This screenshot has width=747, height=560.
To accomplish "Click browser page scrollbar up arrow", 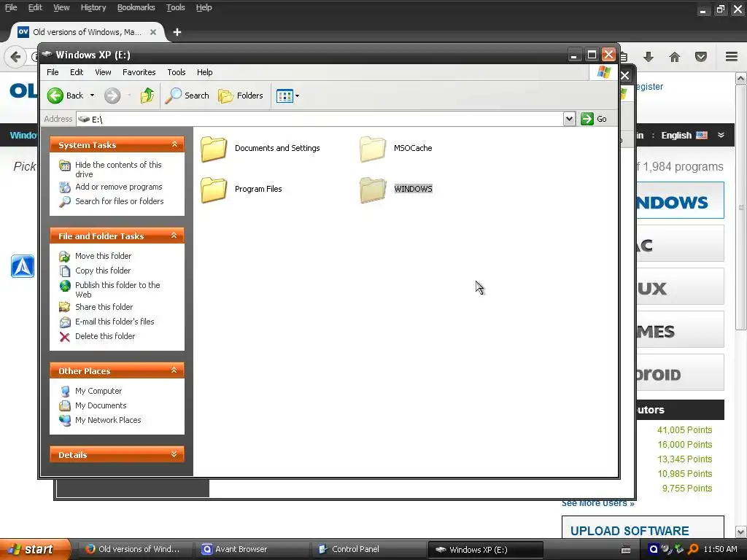I will [x=741, y=78].
